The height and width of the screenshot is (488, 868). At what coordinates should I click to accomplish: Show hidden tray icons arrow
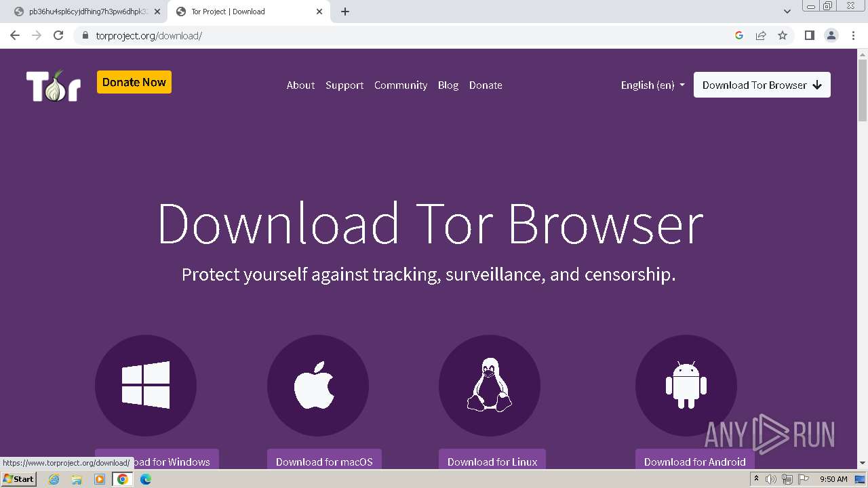pos(756,479)
